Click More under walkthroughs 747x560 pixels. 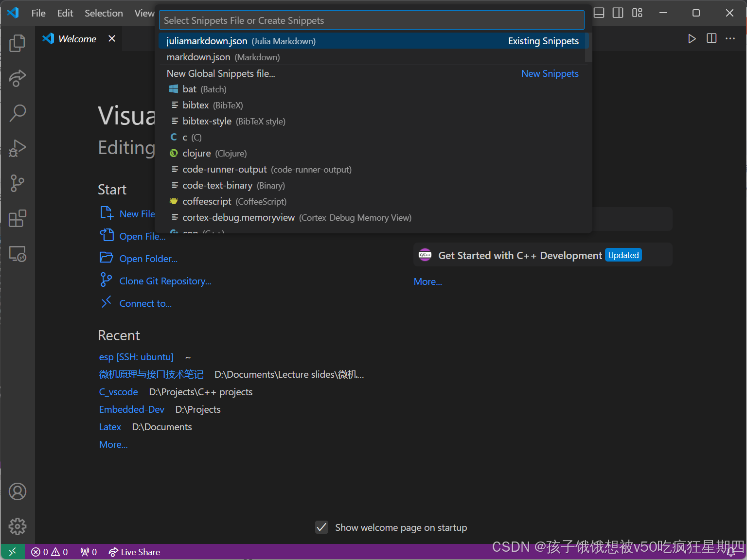pos(428,281)
